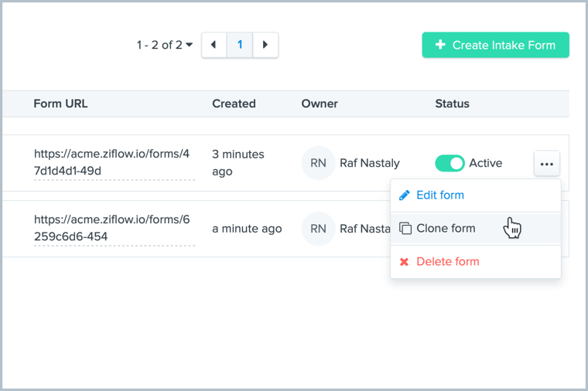Click the RN avatar in first row

point(318,163)
